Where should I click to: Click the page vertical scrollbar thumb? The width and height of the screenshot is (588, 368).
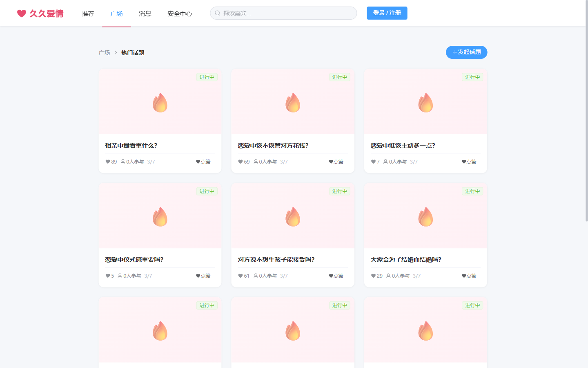(586, 111)
